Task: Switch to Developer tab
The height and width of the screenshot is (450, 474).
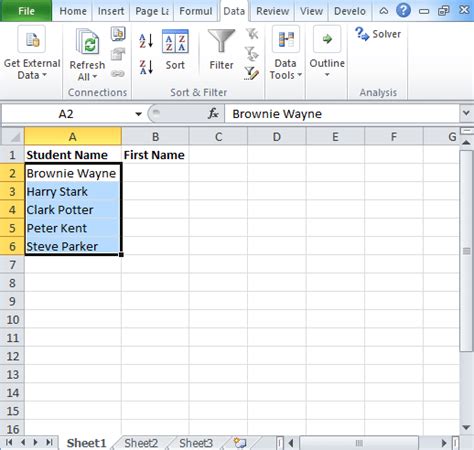Action: pos(350,11)
